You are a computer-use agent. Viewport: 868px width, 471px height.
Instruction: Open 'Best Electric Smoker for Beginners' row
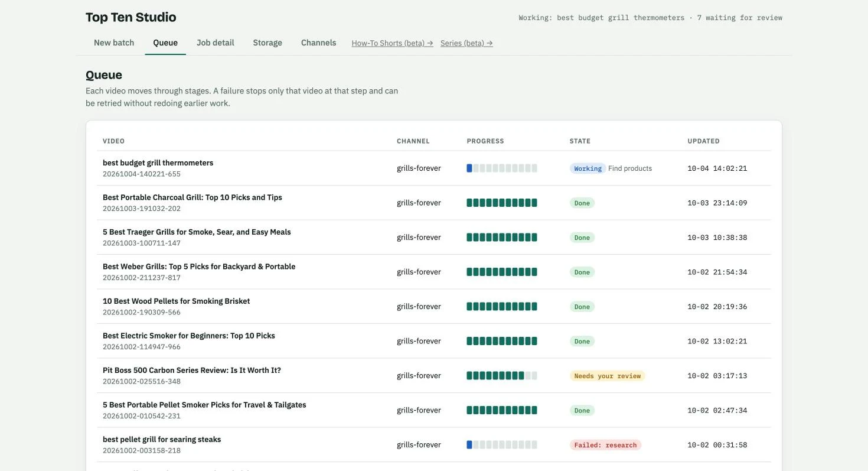click(x=434, y=341)
